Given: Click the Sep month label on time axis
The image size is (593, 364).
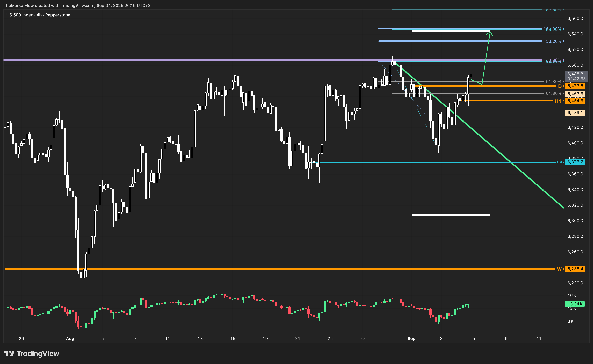Looking at the screenshot, I should pyautogui.click(x=411, y=339).
